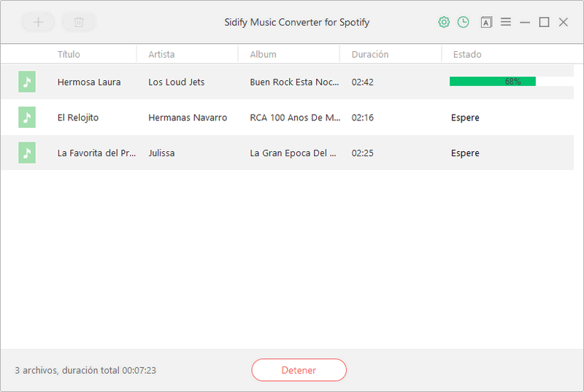Maximize the Sidify window
Screen dimensions: 584x392
pos(544,22)
